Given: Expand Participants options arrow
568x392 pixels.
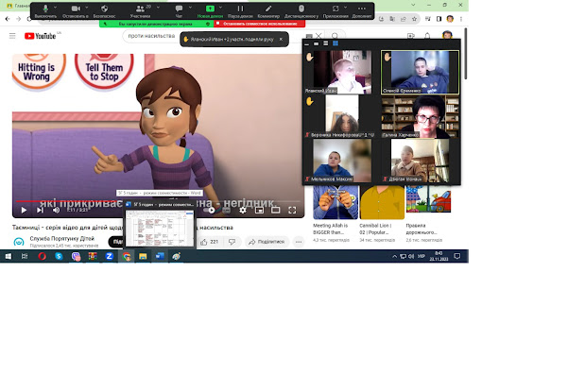Looking at the screenshot, I should coord(158,8).
